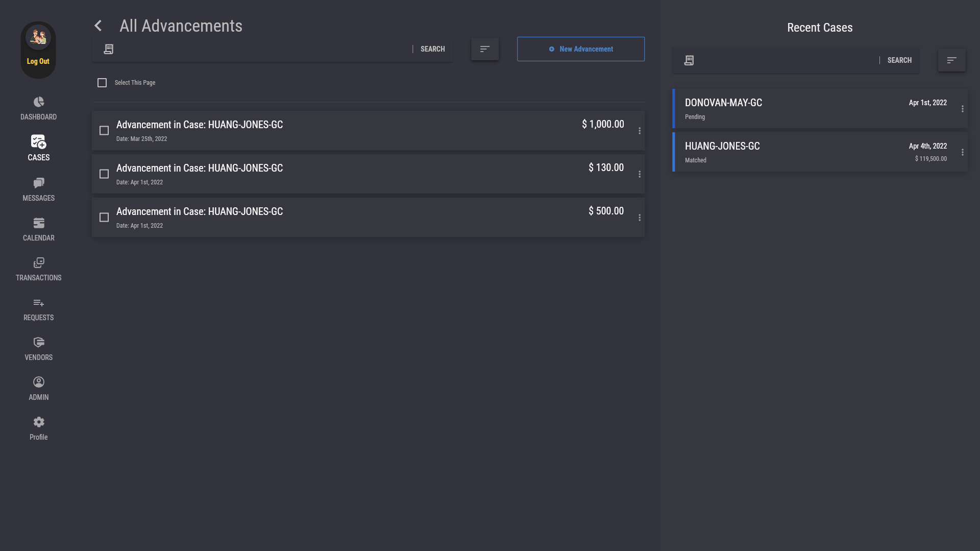Screen dimensions: 980x551
Task: Switch to the Cases section
Action: click(x=39, y=147)
